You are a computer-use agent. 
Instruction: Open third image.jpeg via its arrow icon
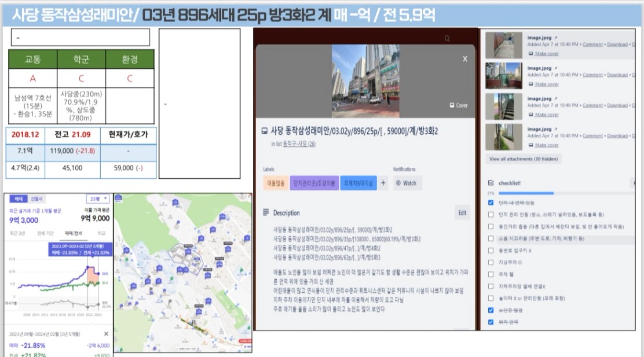click(x=556, y=98)
